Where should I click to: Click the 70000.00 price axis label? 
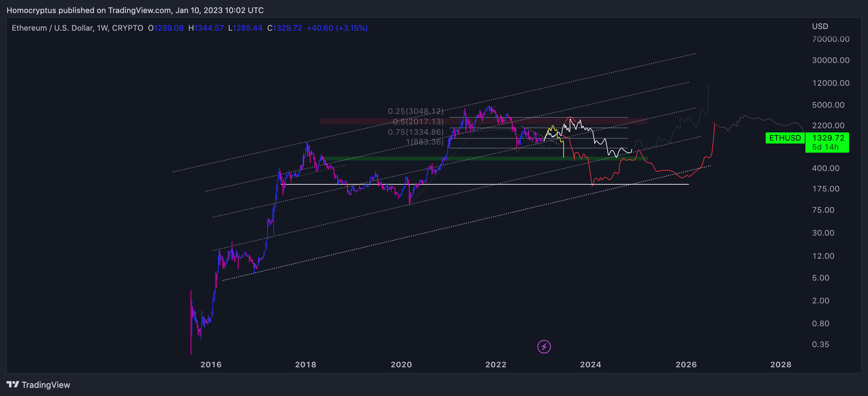[x=831, y=39]
